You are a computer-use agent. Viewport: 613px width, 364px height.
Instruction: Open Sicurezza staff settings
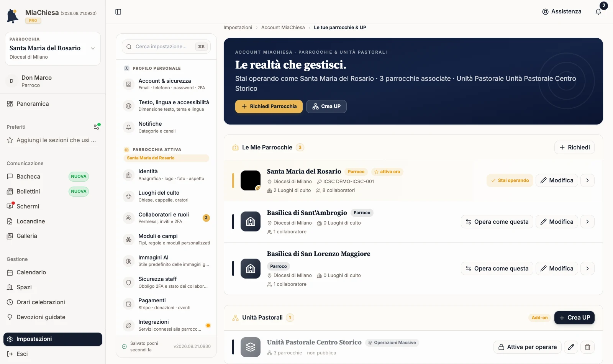point(166,282)
